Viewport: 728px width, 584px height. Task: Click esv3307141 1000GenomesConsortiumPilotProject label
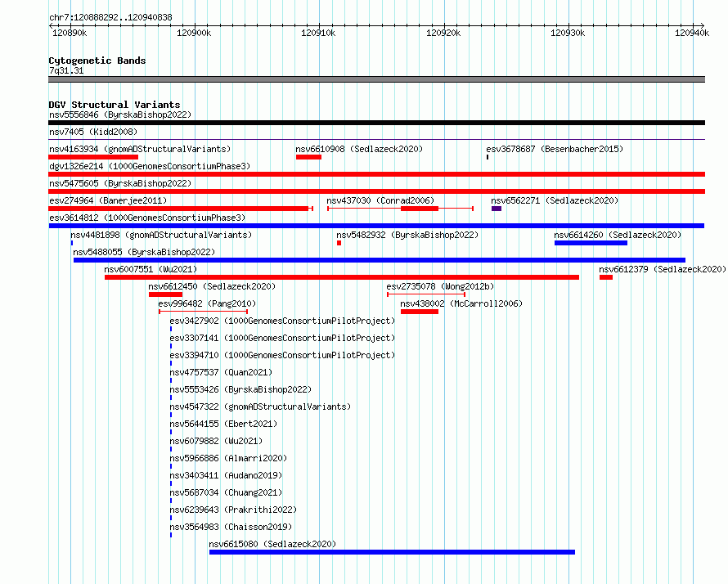pyautogui.click(x=282, y=338)
